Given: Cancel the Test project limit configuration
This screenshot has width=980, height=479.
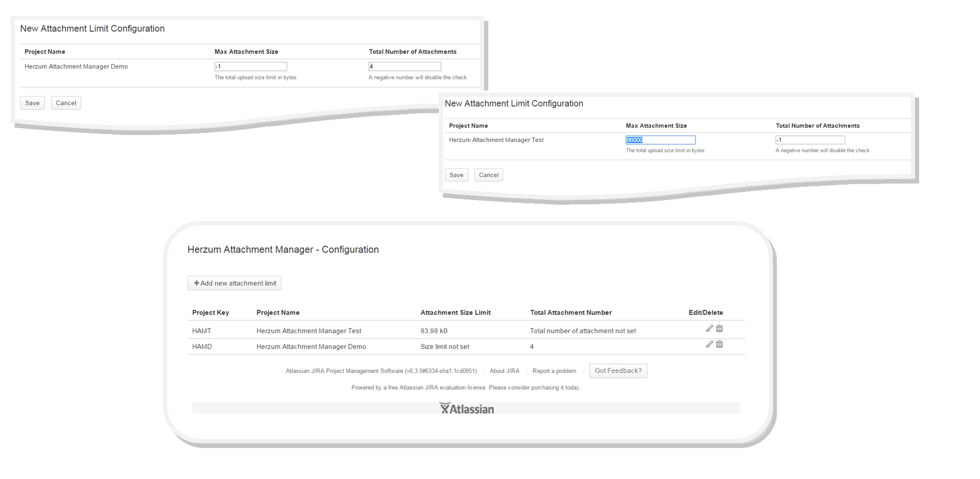Looking at the screenshot, I should pos(489,175).
